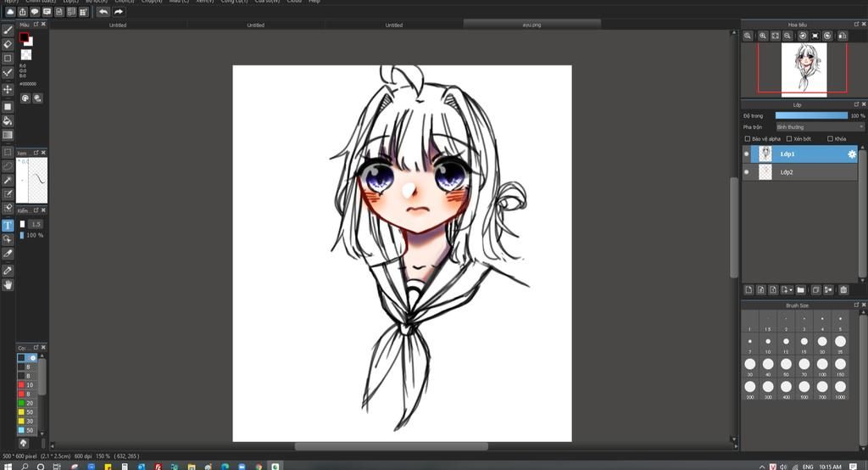Screen dimensions: 868x470
Task: Flip the canvas view in navigator
Action: (842, 36)
